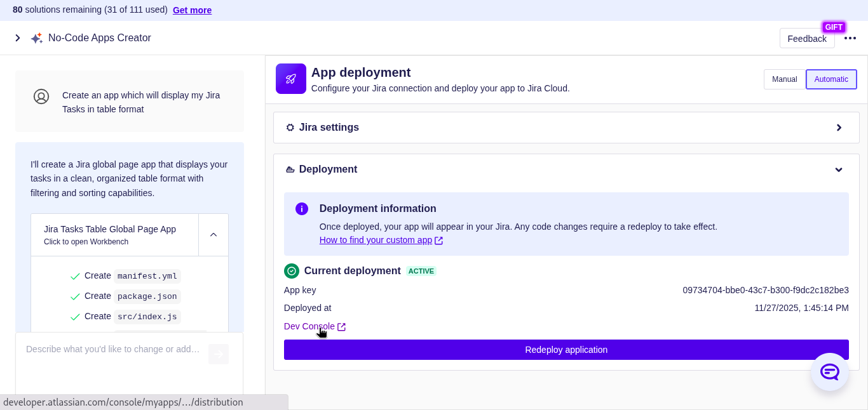The height and width of the screenshot is (410, 868).
Task: Expand the Jira settings section
Action: tap(838, 128)
